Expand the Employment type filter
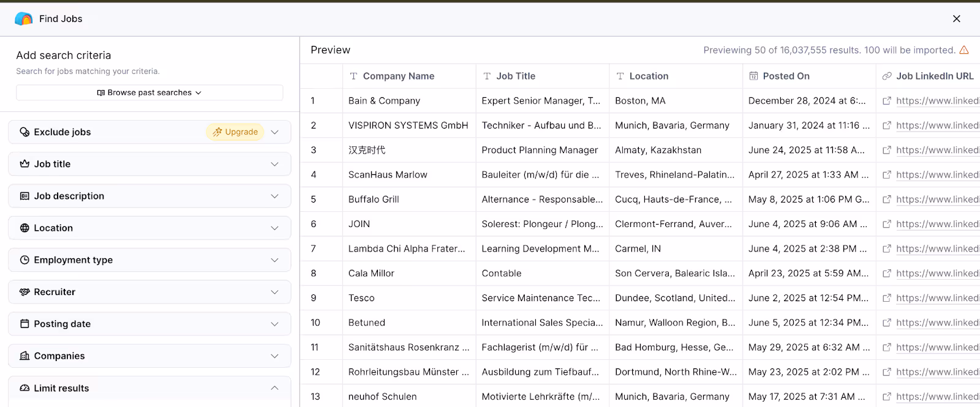The height and width of the screenshot is (407, 980). pos(149,260)
